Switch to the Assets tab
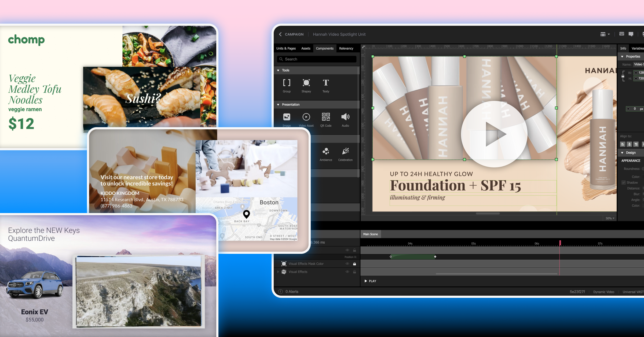Image resolution: width=644 pixels, height=337 pixels. coord(306,49)
